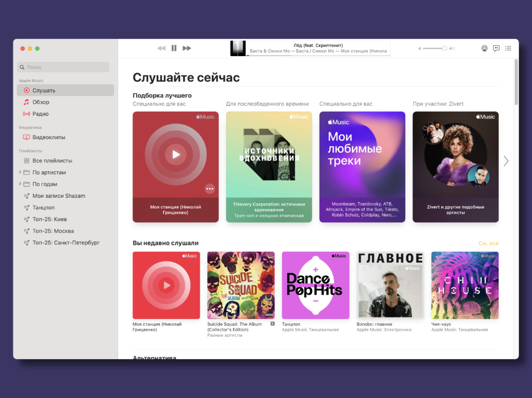Play Моя станция in recently played row

[x=166, y=285]
